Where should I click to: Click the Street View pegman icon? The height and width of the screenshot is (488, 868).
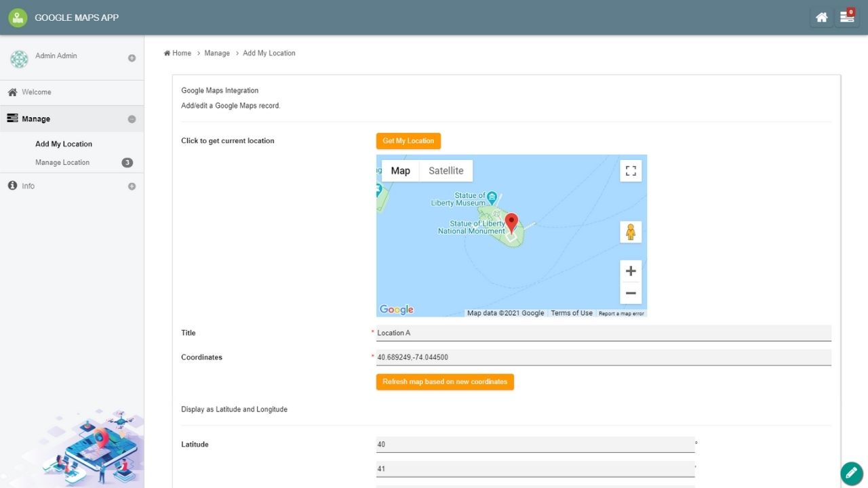pyautogui.click(x=631, y=232)
